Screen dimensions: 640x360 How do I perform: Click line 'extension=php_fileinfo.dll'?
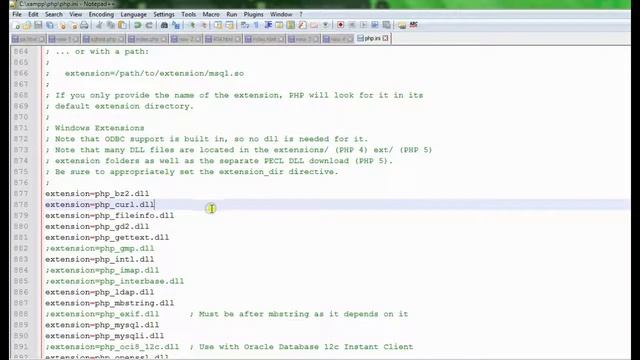tap(109, 216)
